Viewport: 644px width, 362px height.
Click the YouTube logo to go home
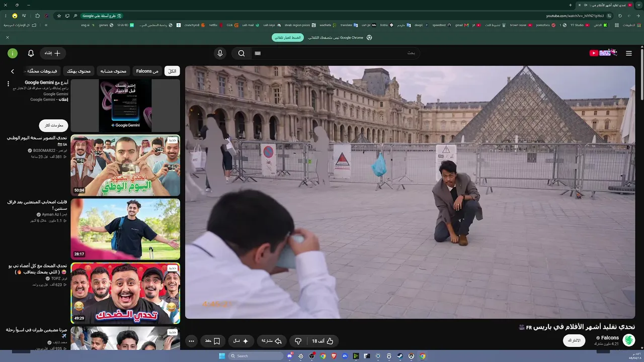coord(603,53)
